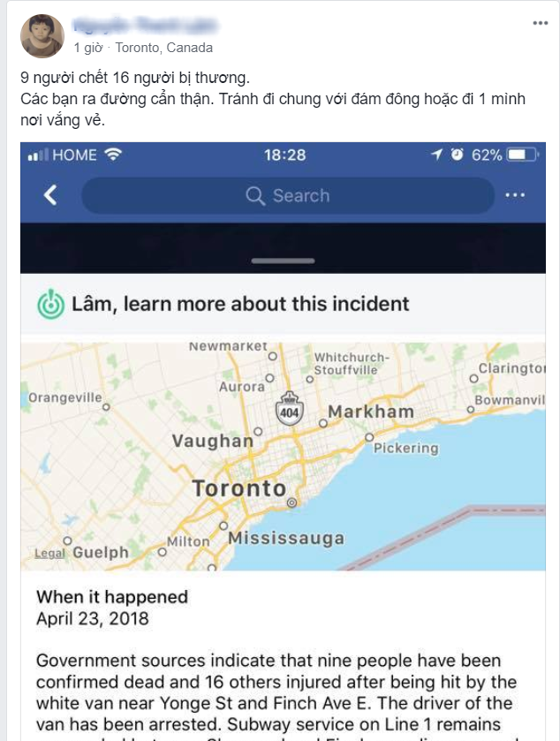The height and width of the screenshot is (741, 560).
Task: Select the Mississauga label on the map
Action: [x=285, y=538]
